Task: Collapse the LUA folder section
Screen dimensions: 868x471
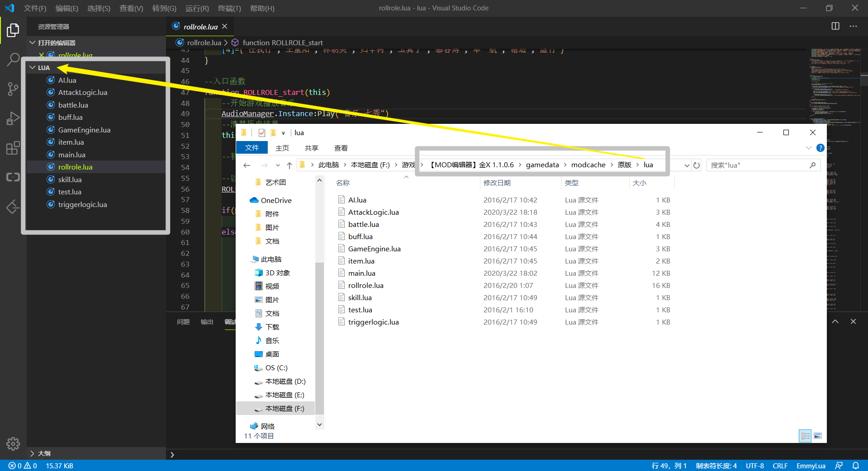Action: point(32,67)
